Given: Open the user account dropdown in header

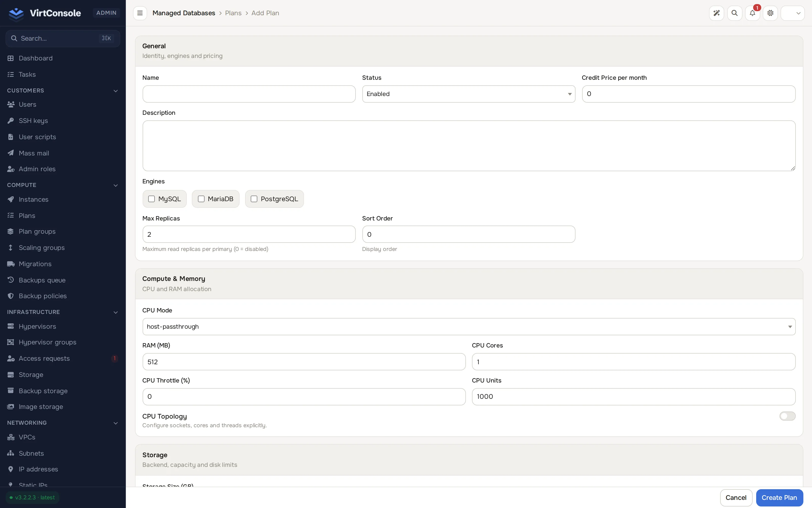Looking at the screenshot, I should pyautogui.click(x=792, y=13).
